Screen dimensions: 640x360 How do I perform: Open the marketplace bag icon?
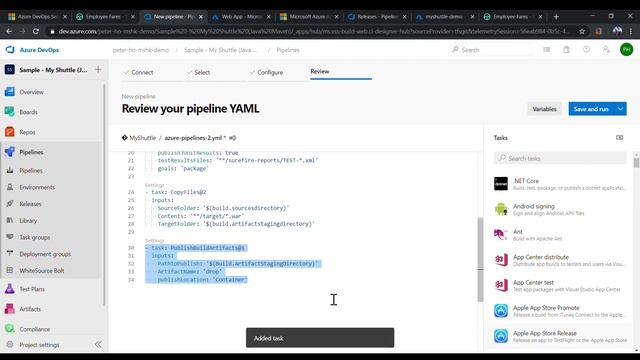tap(566, 50)
